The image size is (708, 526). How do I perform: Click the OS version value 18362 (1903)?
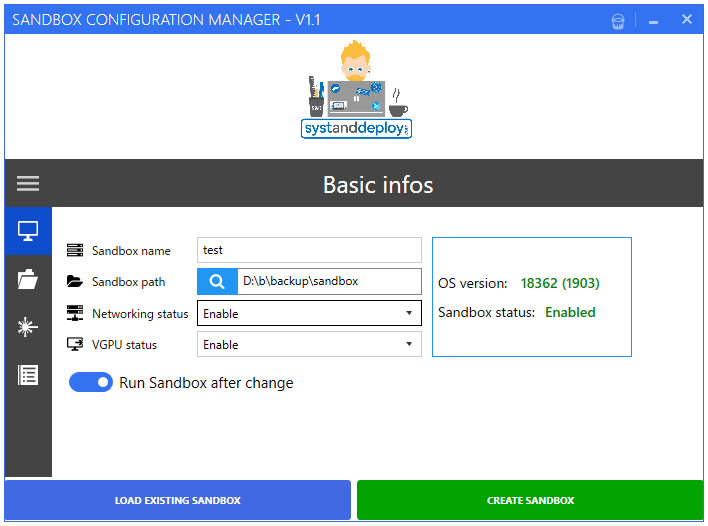pyautogui.click(x=560, y=283)
